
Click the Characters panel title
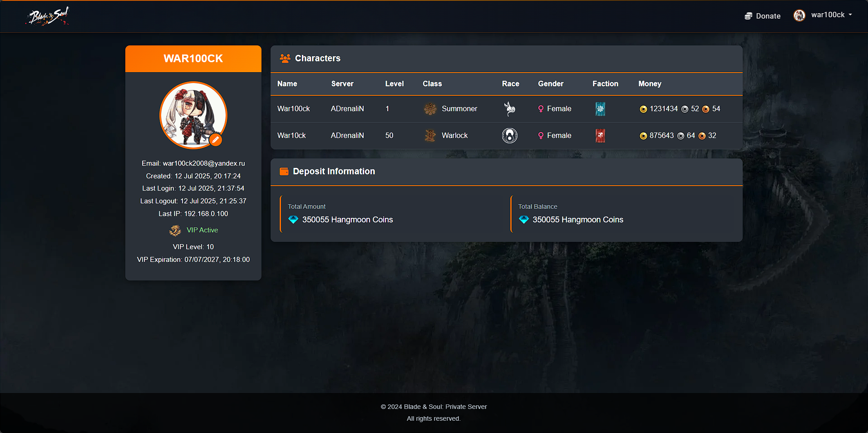click(x=318, y=58)
